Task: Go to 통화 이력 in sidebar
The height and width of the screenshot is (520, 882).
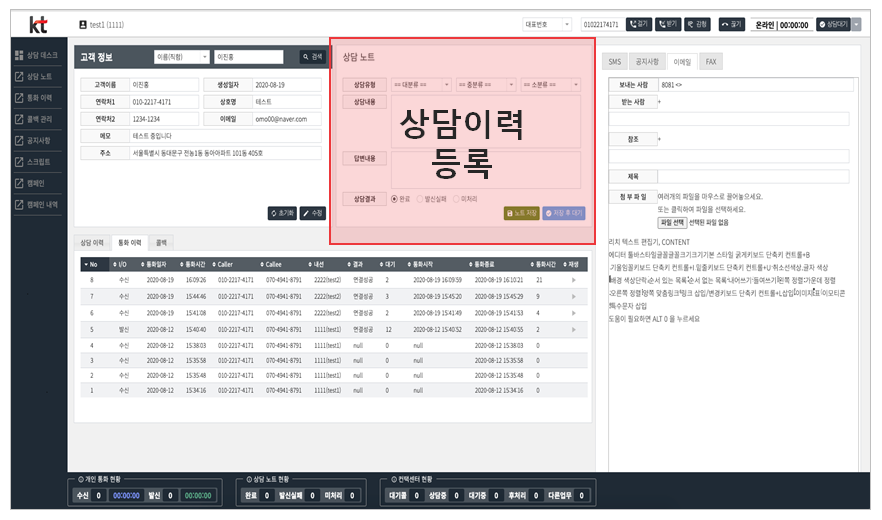Action: [34, 98]
